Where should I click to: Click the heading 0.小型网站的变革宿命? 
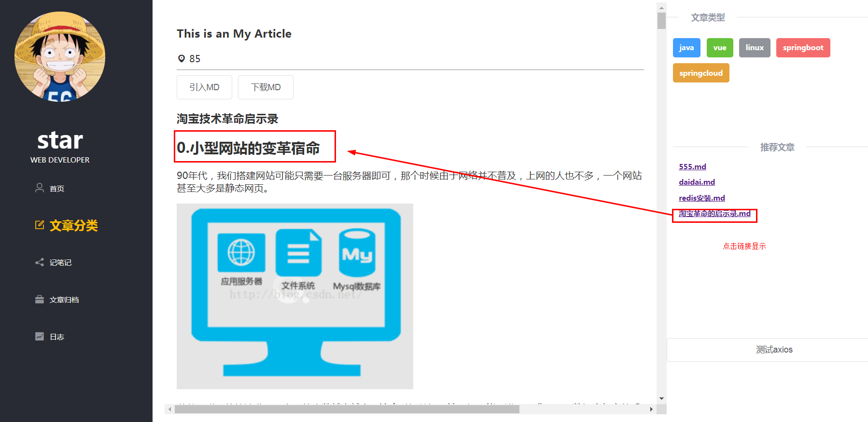[x=248, y=148]
